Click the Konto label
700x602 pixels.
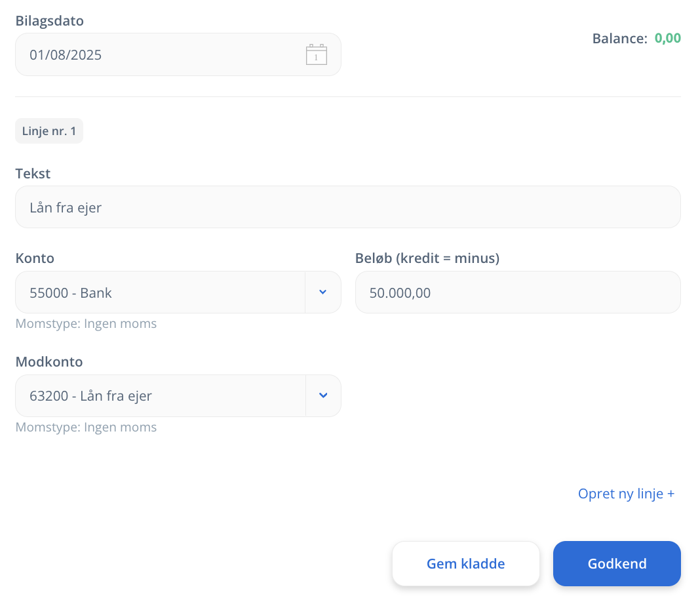(x=35, y=258)
